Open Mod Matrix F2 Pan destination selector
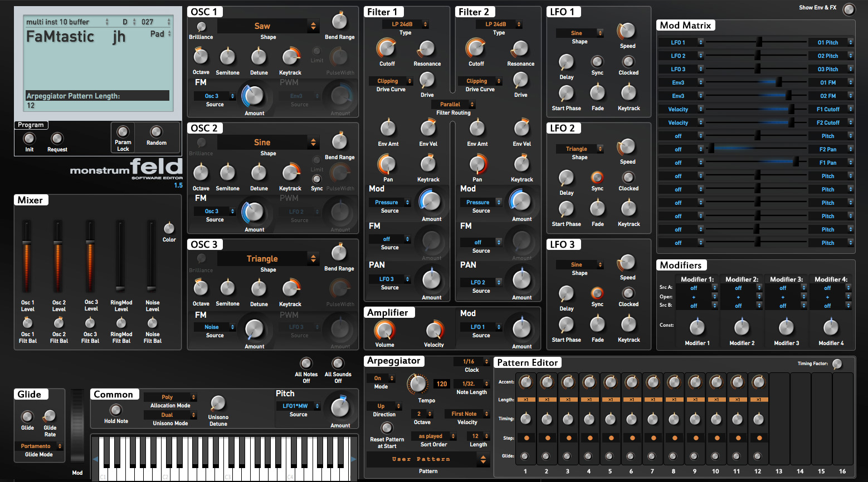This screenshot has width=868, height=482. coord(831,149)
